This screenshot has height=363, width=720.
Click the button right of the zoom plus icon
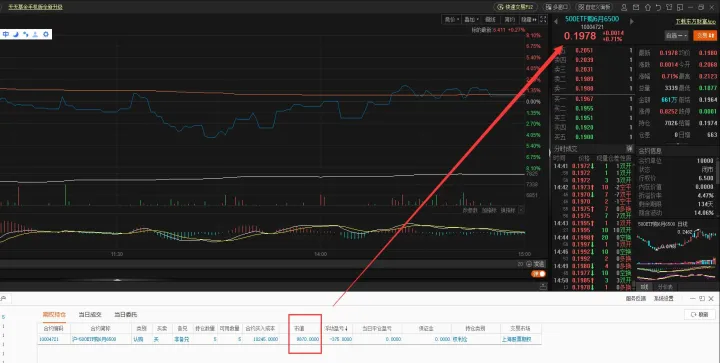539,264
